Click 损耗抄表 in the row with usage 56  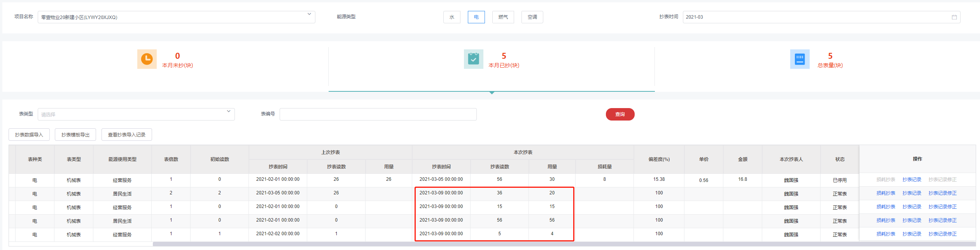pyautogui.click(x=886, y=220)
